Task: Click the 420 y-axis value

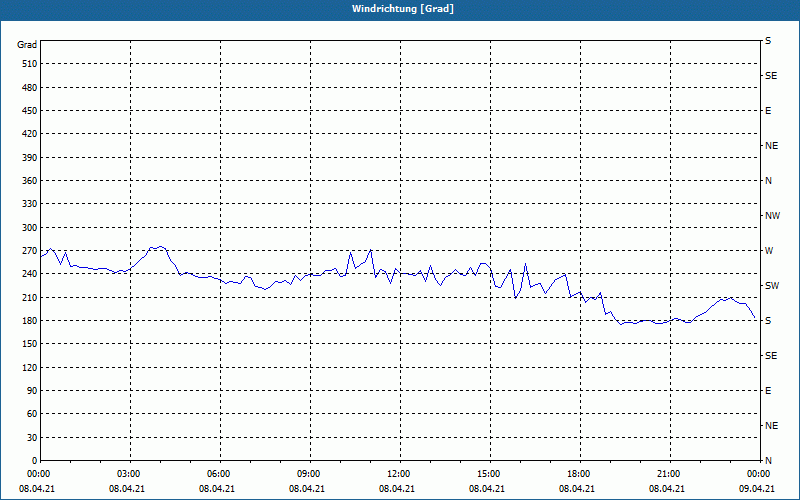Action: coord(30,134)
